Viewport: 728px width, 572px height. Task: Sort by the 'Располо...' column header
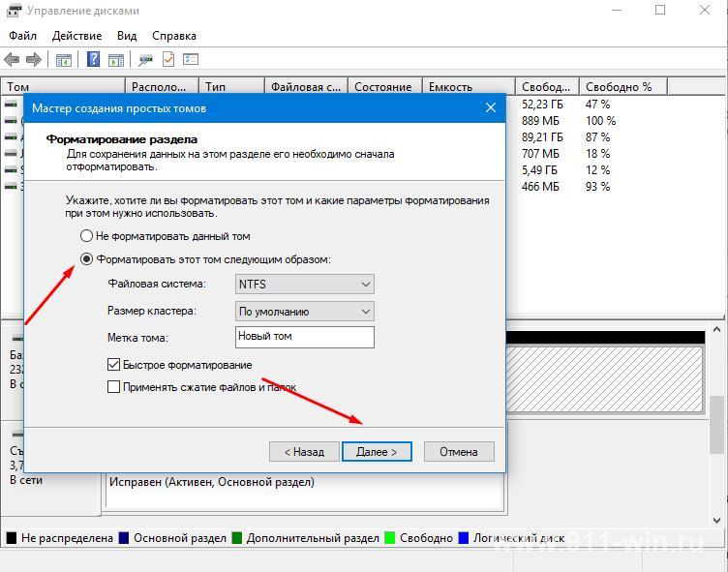pos(162,87)
